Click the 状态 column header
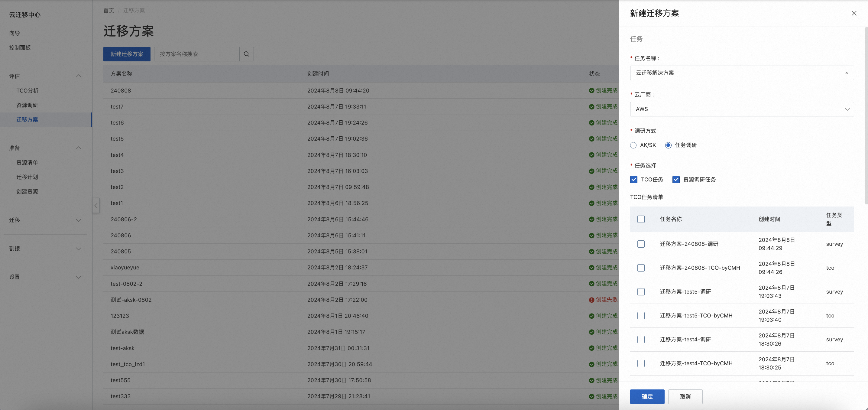The width and height of the screenshot is (868, 410). point(594,73)
